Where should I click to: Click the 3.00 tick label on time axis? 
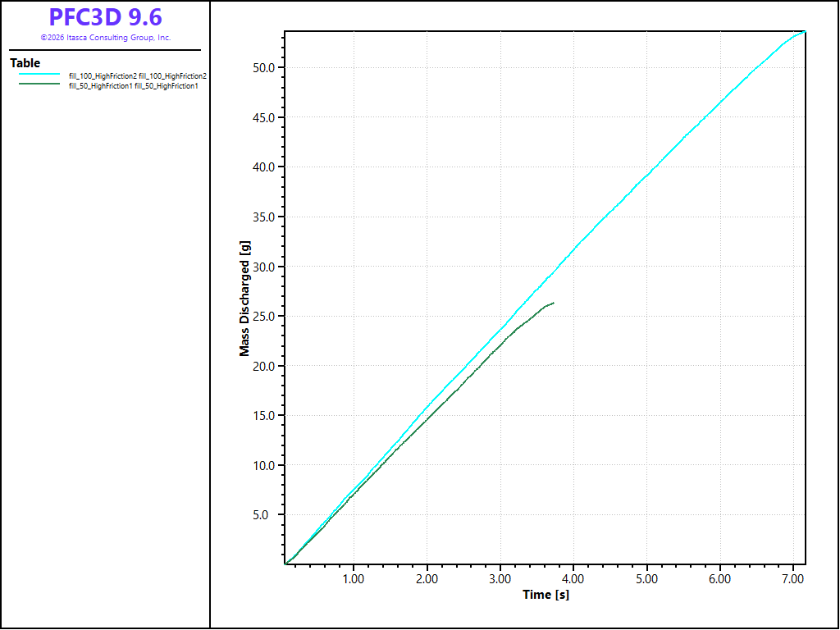[x=500, y=578]
